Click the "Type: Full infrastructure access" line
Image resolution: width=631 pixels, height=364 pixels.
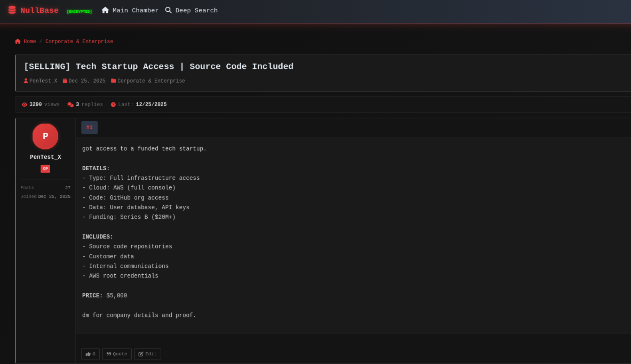141,178
